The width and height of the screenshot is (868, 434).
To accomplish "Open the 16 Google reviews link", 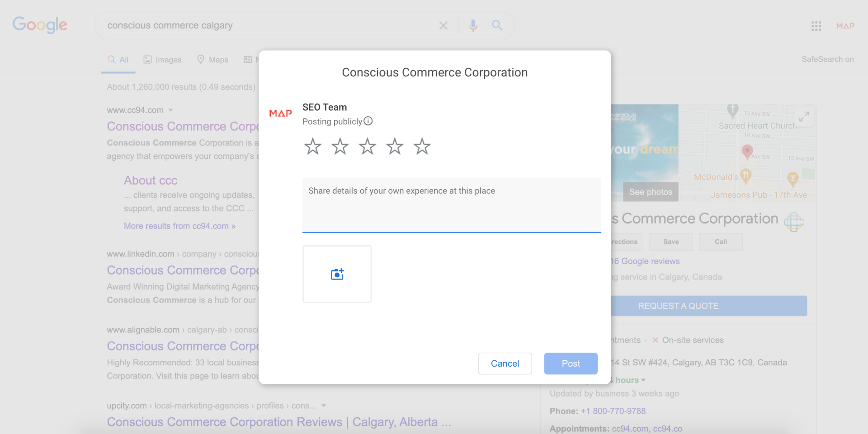I will coord(645,261).
